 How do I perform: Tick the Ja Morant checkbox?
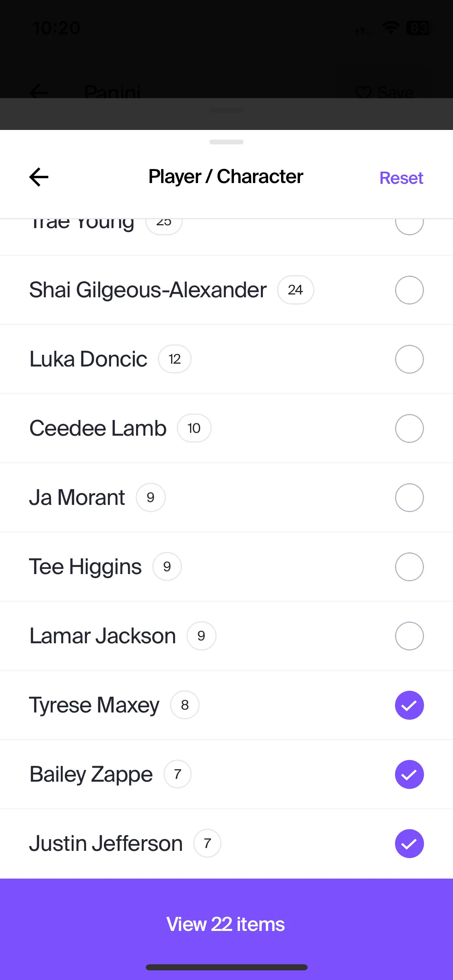point(409,498)
